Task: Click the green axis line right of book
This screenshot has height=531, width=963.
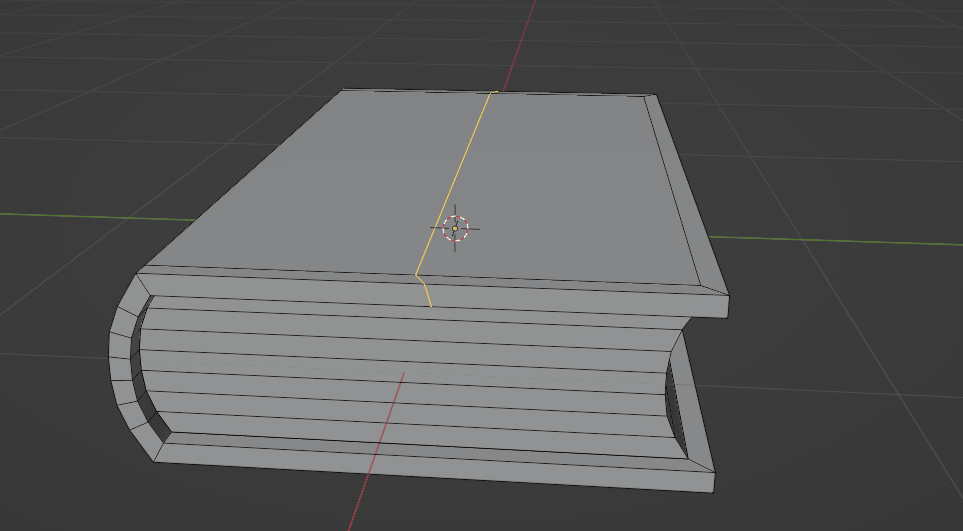Action: coord(850,241)
